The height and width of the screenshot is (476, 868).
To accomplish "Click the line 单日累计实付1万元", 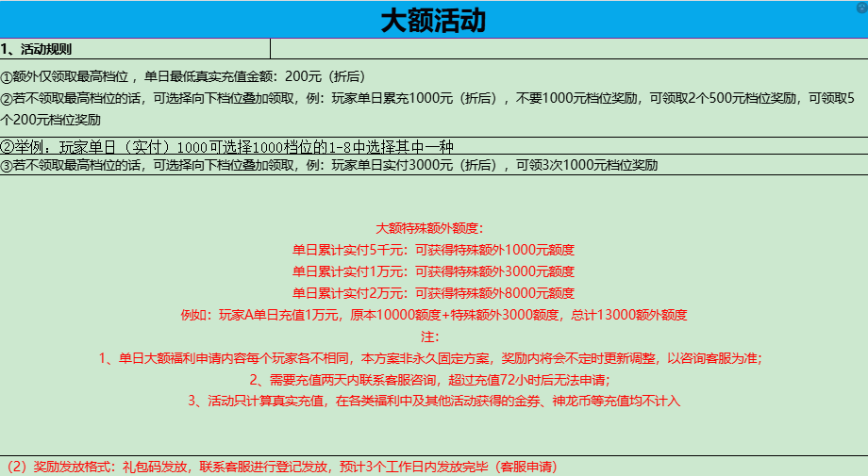I will (x=433, y=271).
